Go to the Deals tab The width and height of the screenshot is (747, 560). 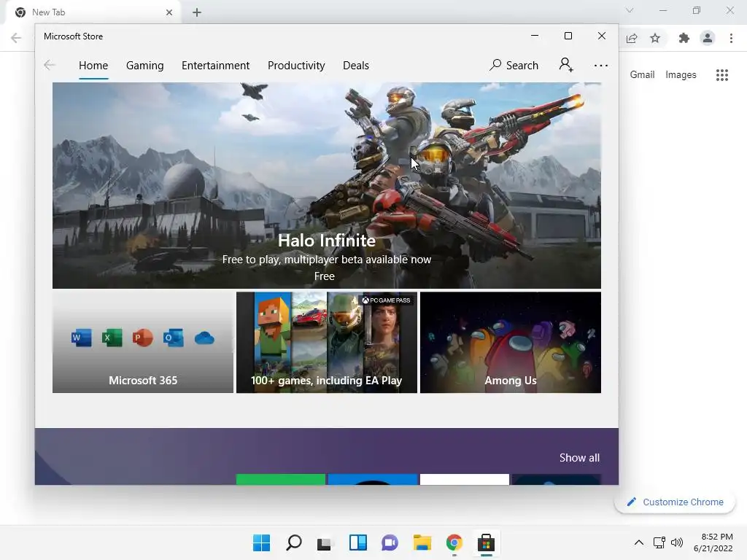356,65
